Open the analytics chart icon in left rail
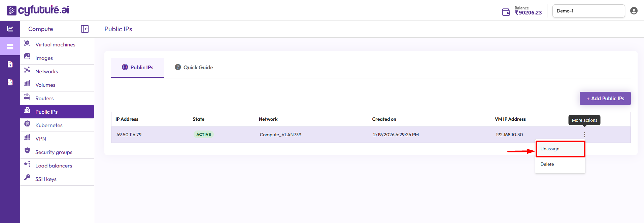The height and width of the screenshot is (223, 644). [x=10, y=29]
